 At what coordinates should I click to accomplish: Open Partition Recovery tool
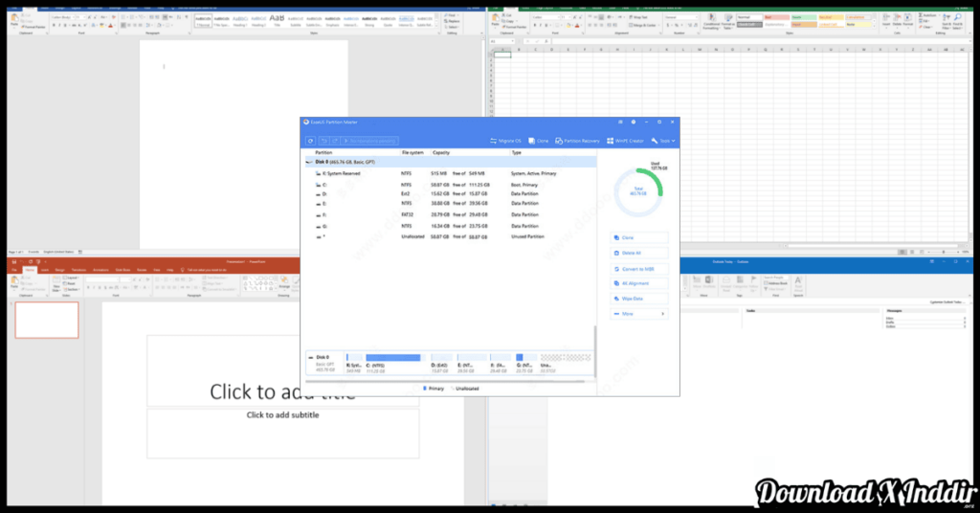[577, 141]
